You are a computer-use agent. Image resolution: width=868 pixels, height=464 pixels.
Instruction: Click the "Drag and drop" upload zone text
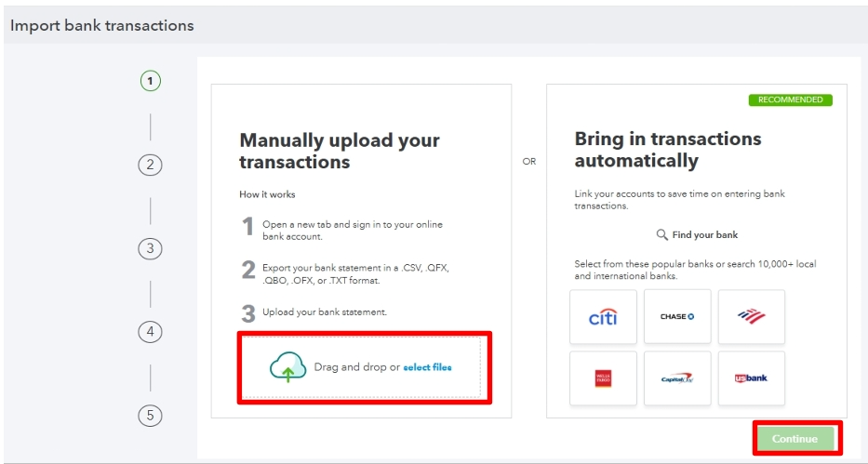pos(356,367)
